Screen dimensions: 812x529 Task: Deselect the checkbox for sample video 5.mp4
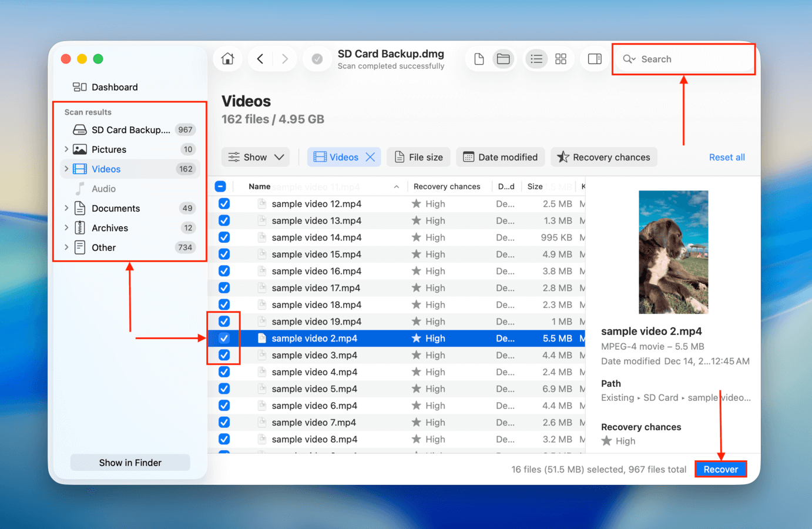click(x=224, y=389)
